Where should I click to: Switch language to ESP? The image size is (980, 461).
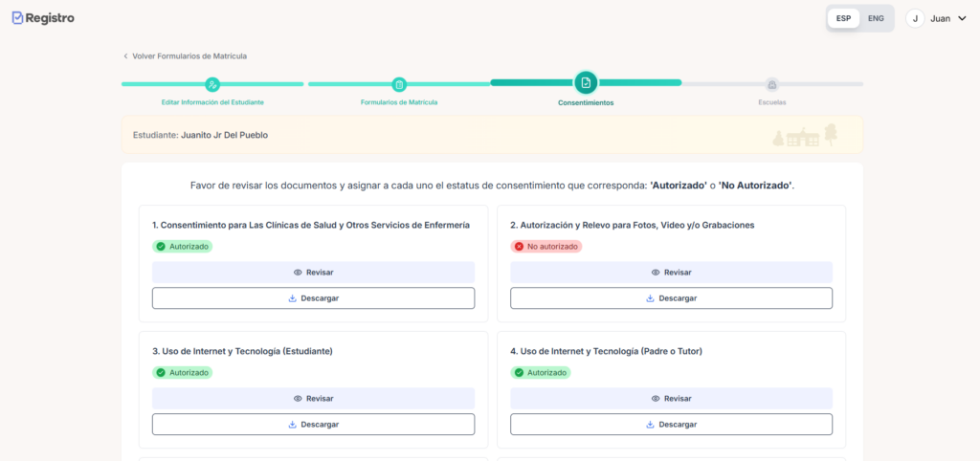843,18
